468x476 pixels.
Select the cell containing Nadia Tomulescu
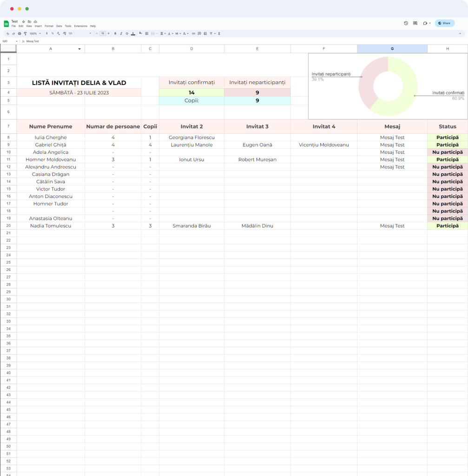coord(50,226)
